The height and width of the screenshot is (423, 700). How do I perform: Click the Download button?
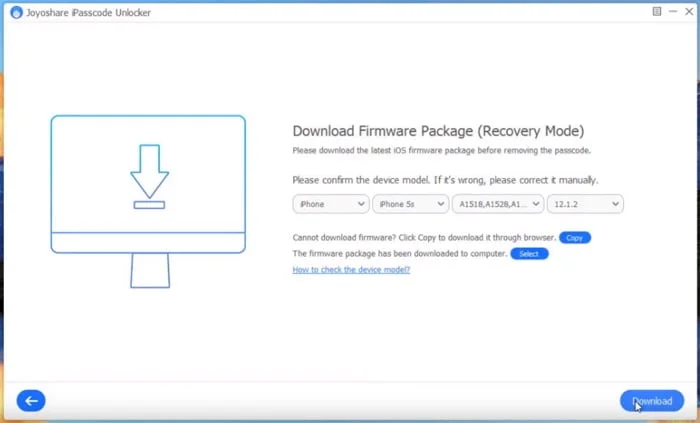pos(652,401)
